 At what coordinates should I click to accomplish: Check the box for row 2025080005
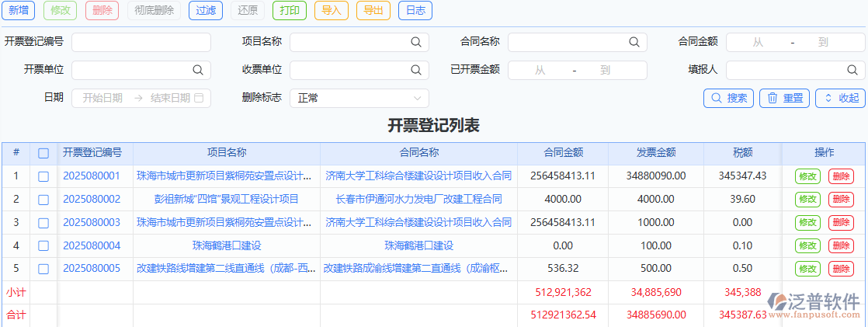pos(43,269)
